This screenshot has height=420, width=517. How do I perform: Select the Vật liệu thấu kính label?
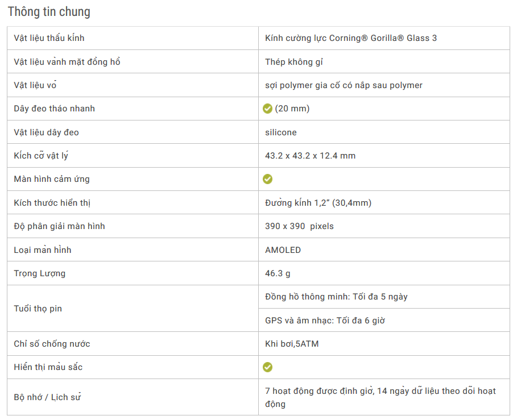(x=49, y=38)
